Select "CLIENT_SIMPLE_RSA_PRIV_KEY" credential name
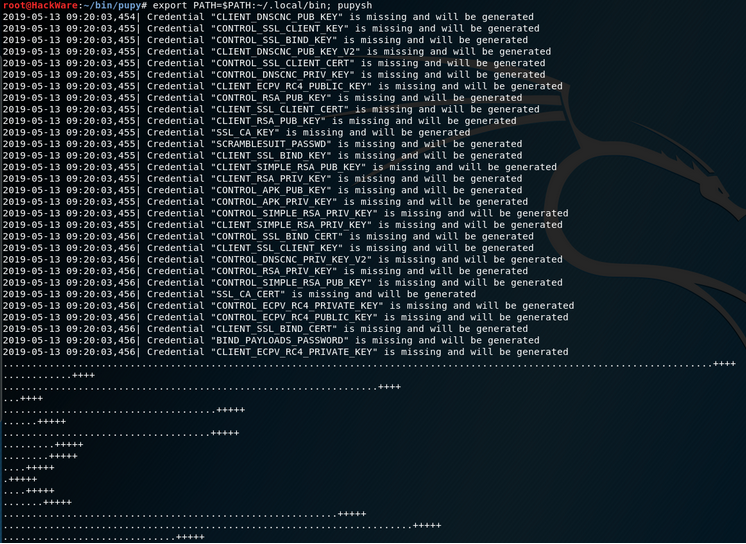This screenshot has width=746, height=544. click(292, 225)
